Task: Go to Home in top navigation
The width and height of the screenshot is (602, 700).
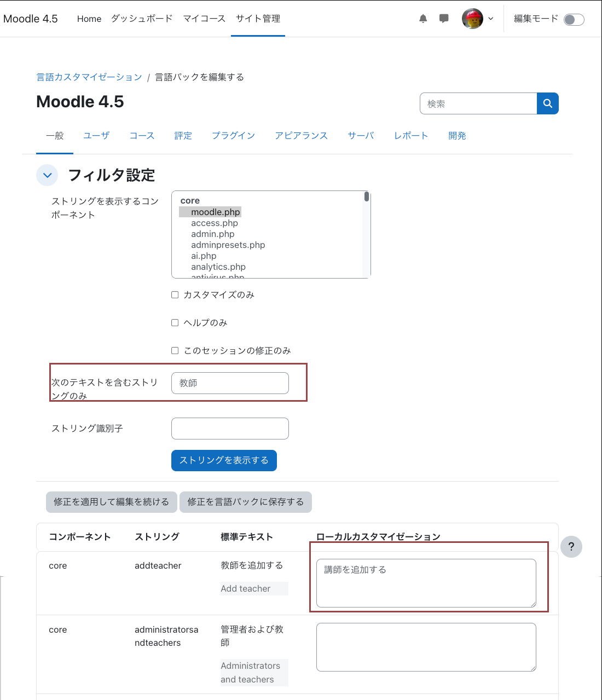Action: click(89, 19)
